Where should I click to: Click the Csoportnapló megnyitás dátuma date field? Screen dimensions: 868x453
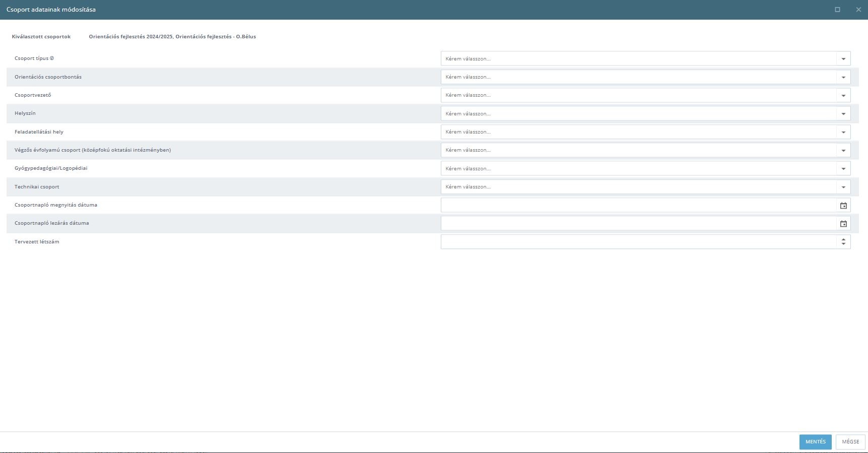pos(639,205)
